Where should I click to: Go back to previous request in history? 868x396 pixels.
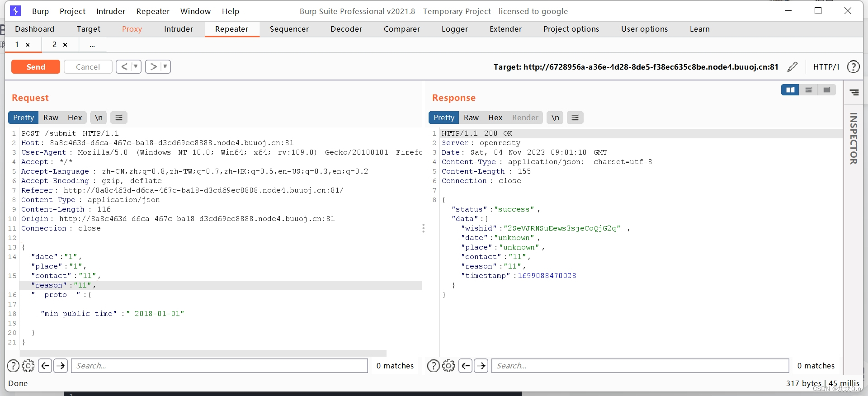tap(124, 67)
